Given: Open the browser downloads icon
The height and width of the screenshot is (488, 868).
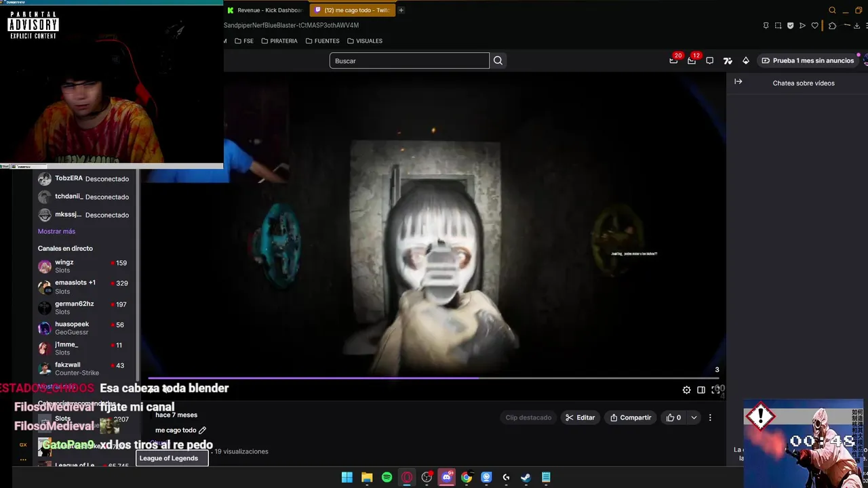Looking at the screenshot, I should coord(856,26).
